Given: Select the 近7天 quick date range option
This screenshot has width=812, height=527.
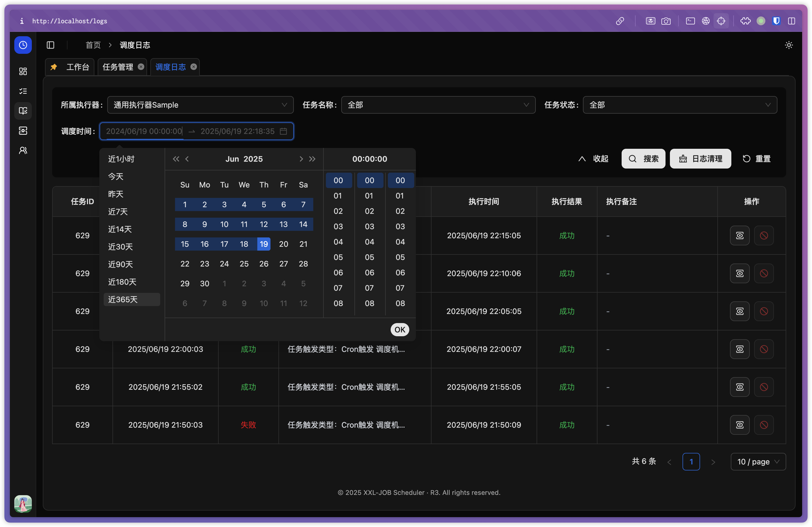Looking at the screenshot, I should (x=118, y=212).
